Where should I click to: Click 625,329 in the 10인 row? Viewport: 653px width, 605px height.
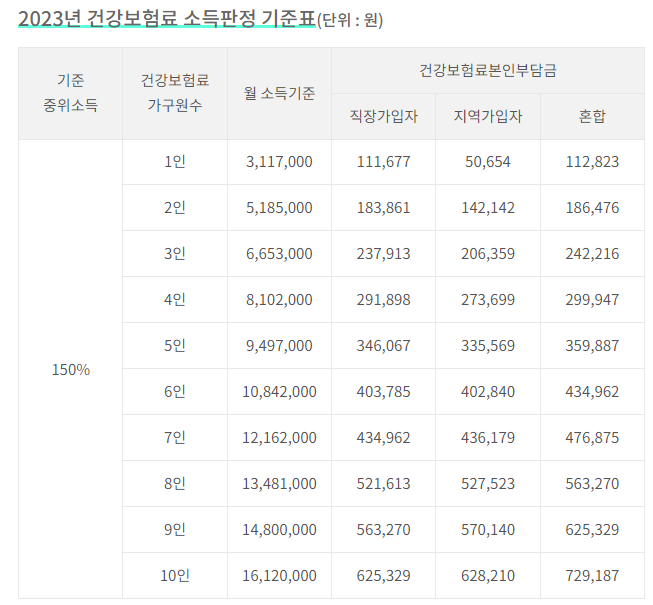[x=384, y=575]
